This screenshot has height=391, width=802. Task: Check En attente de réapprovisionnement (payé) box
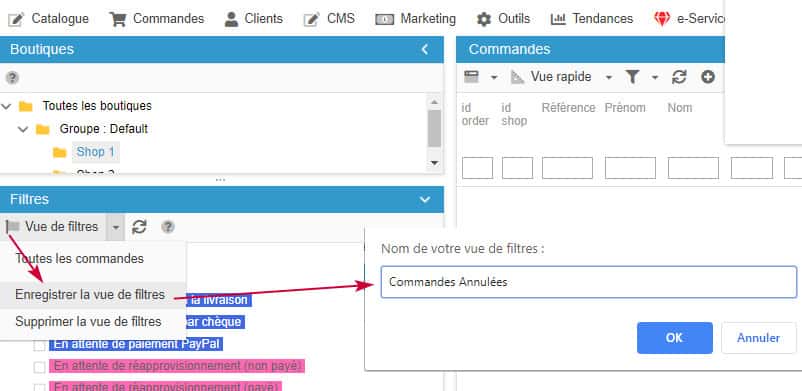[39, 387]
